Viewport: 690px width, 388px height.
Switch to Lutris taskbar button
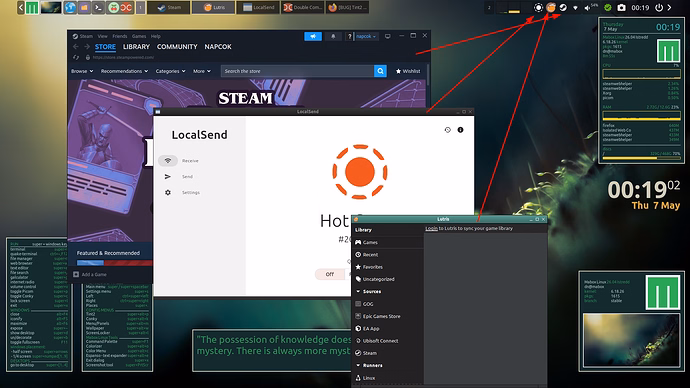[x=213, y=7]
